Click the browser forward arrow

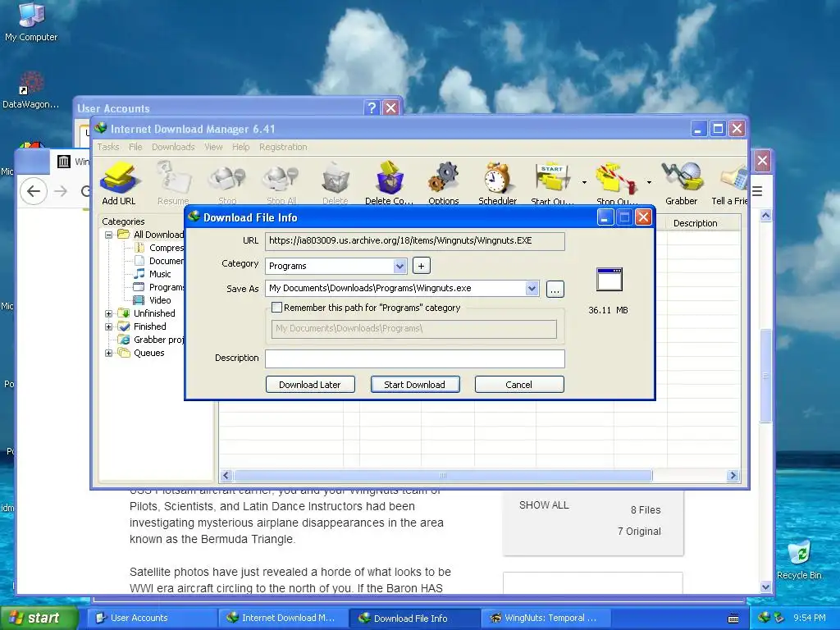61,191
